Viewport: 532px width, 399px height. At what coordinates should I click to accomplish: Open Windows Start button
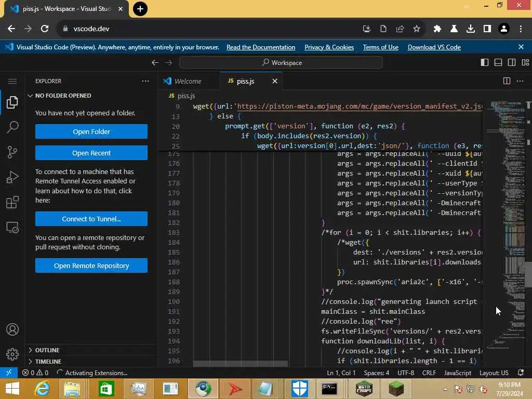[12, 389]
